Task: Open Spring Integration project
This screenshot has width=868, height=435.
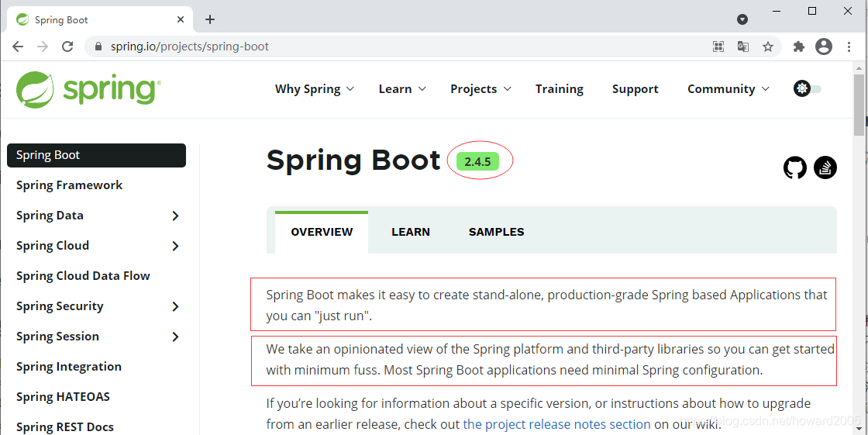Action: pyautogui.click(x=69, y=367)
